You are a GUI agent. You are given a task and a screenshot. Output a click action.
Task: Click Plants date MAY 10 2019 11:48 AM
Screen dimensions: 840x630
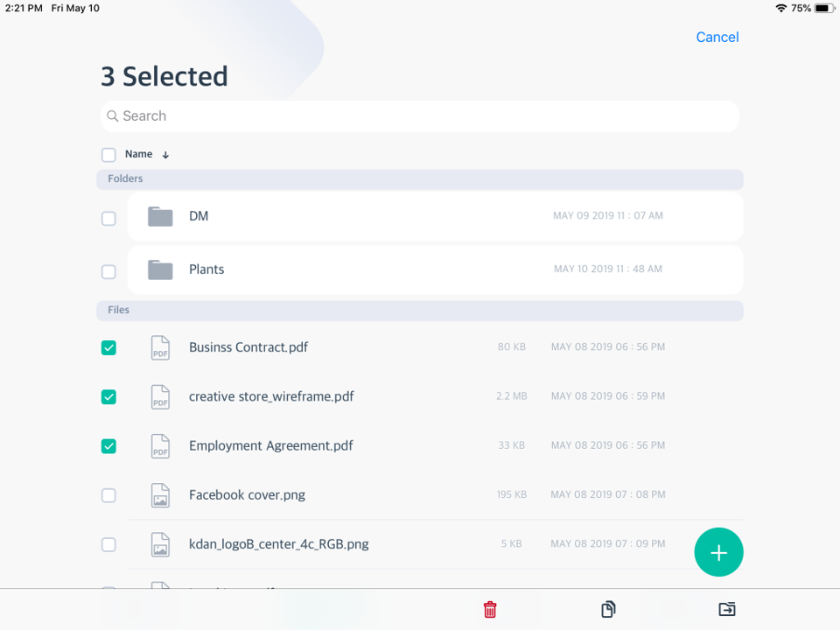[608, 269]
